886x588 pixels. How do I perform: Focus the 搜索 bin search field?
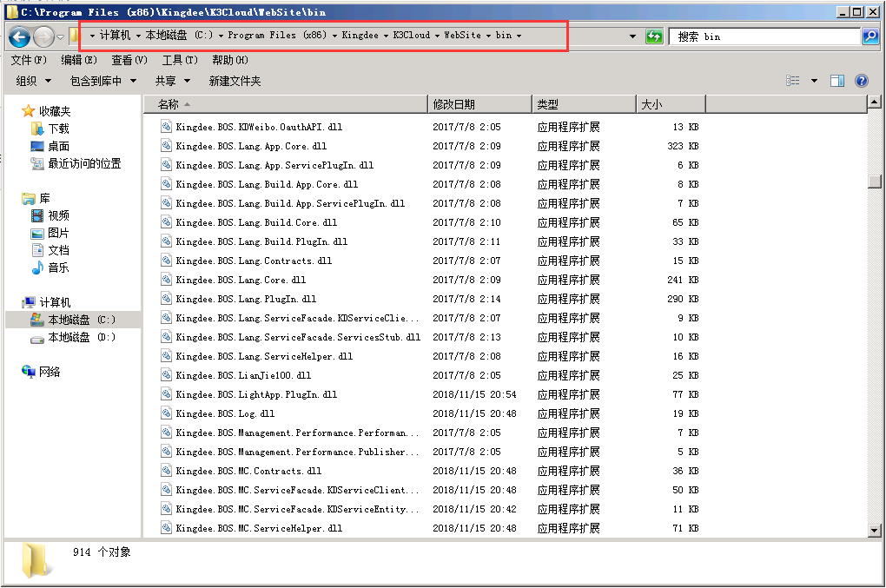coord(764,36)
